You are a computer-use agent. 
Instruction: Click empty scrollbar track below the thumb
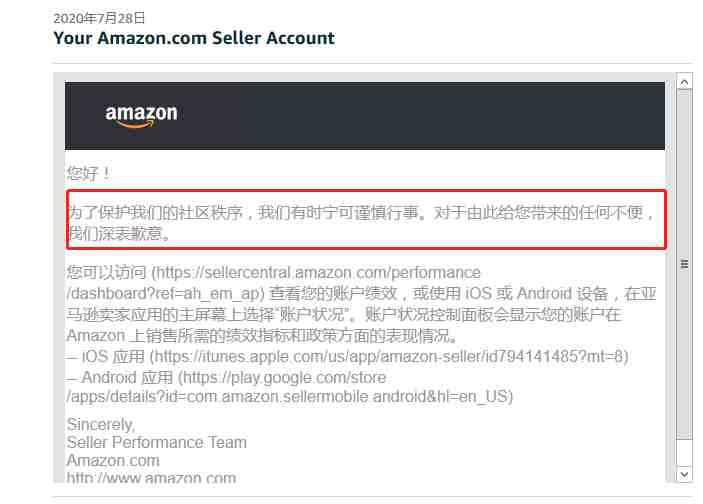(x=684, y=453)
